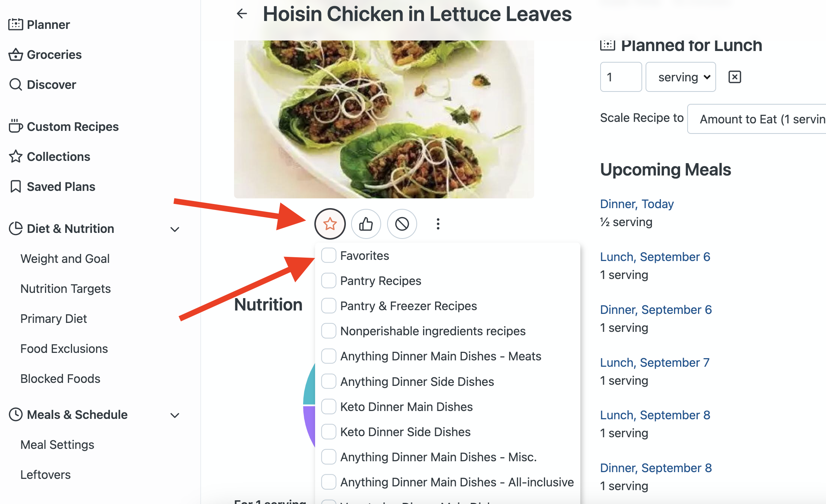This screenshot has width=826, height=504.
Task: Enable Keto Dinner Main Dishes checkbox
Action: (x=329, y=406)
